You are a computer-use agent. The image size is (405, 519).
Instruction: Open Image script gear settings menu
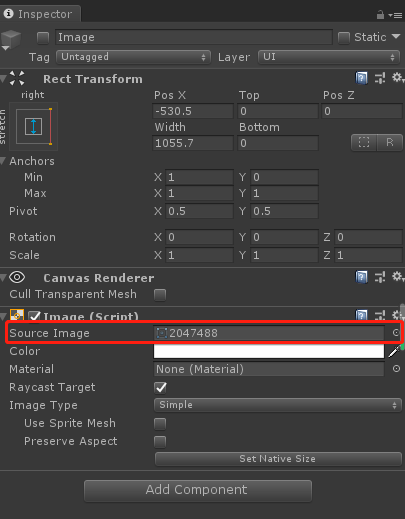pyautogui.click(x=397, y=315)
